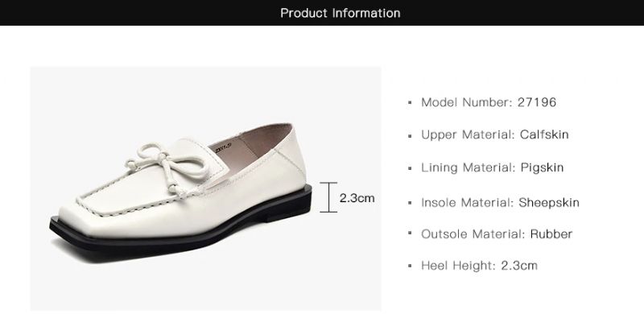This screenshot has width=644, height=314.
Task: Select the Insole Material label
Action: click(x=468, y=202)
